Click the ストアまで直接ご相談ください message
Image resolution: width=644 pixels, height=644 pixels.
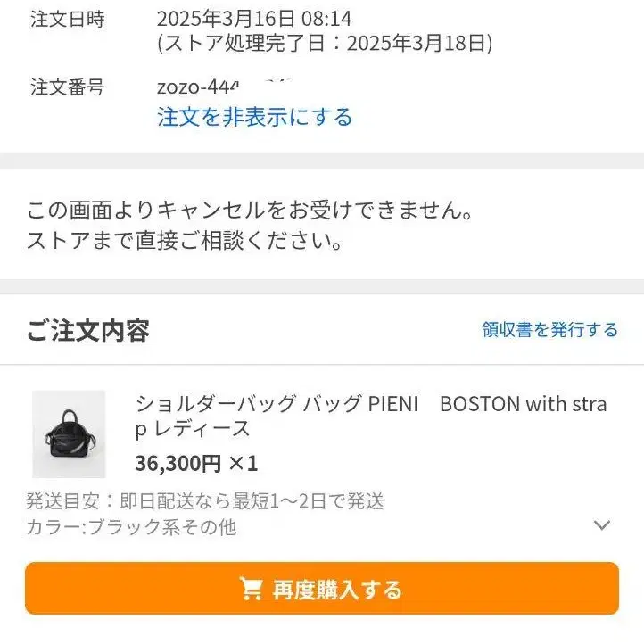click(x=185, y=241)
